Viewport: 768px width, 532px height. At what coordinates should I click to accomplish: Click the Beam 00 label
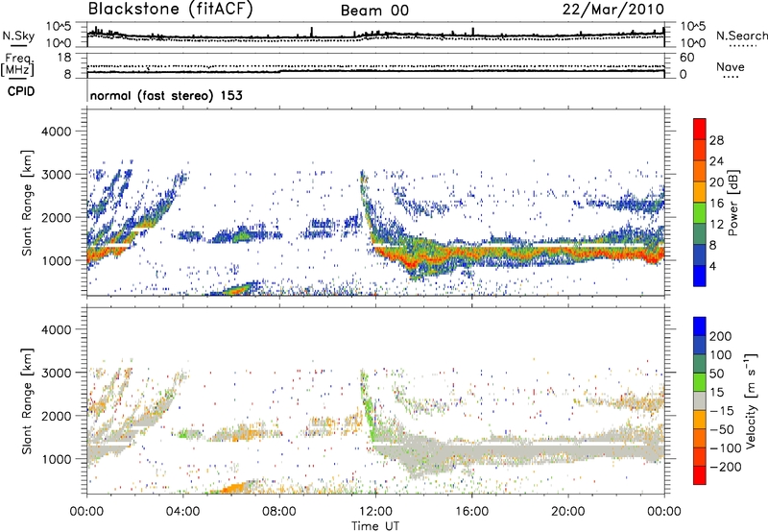pos(374,11)
